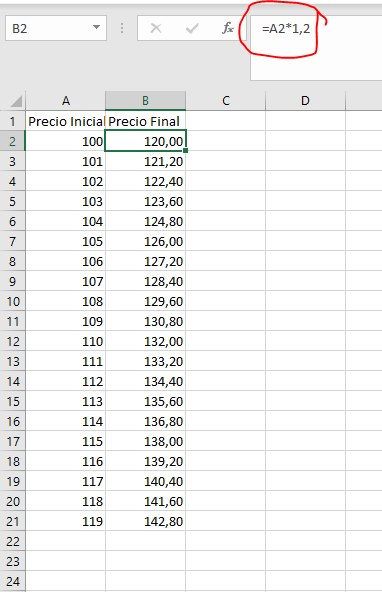This screenshot has height=592, width=382.
Task: Select column C header
Action: click(226, 101)
